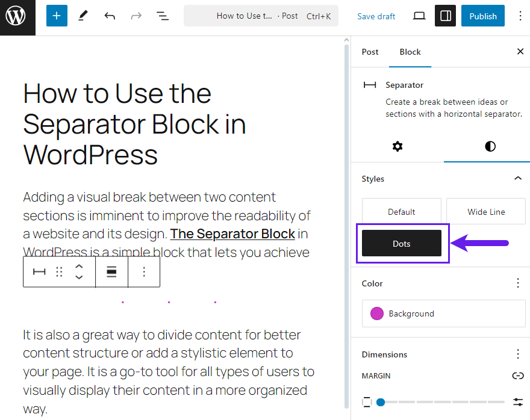Open the block Styles half-circle tab
Screen dimensions: 530x420
click(490, 147)
